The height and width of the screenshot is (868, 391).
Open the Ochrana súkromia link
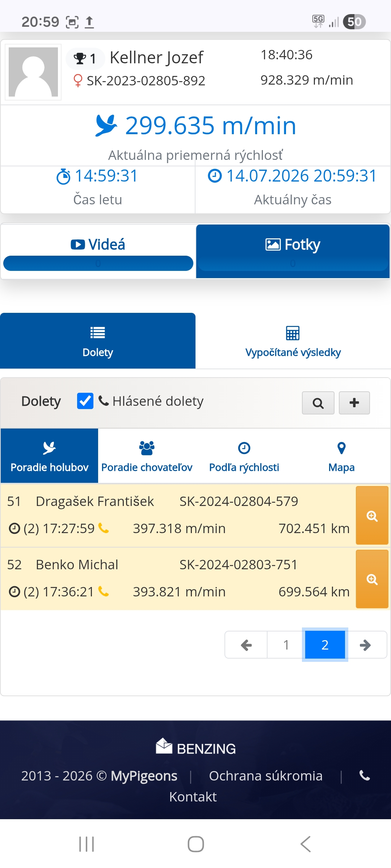coord(266,776)
